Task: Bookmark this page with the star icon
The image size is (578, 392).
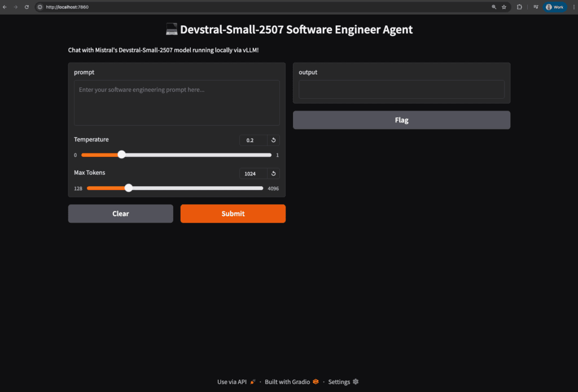Action: (x=504, y=7)
